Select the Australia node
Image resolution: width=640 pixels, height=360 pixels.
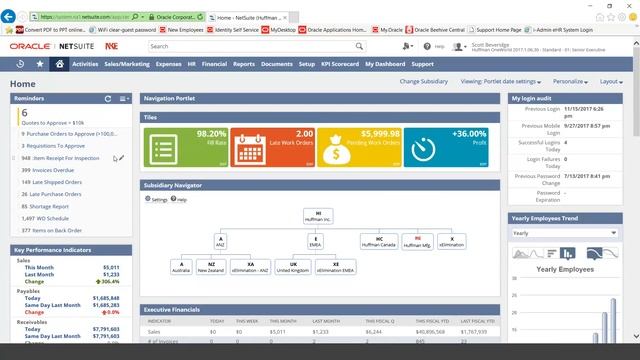tap(181, 267)
